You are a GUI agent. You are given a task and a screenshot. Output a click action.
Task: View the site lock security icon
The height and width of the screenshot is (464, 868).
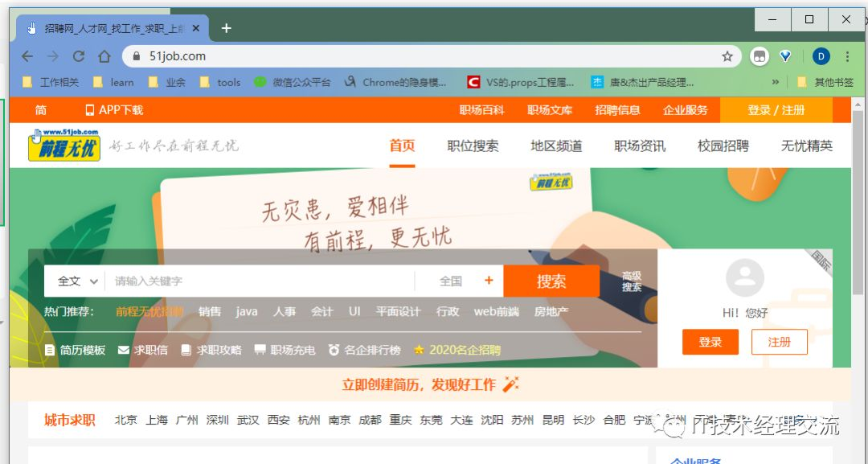137,56
